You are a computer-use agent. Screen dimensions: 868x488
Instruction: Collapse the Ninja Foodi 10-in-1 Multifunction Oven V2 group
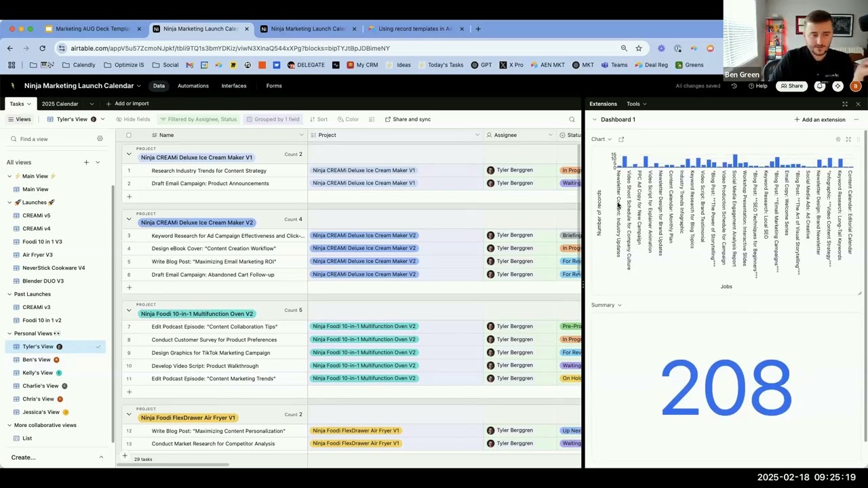[129, 310]
